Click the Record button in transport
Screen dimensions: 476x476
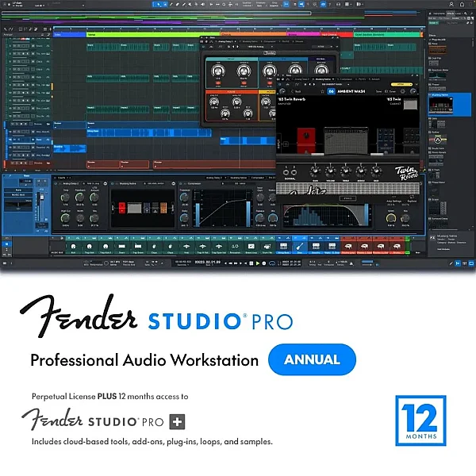click(x=264, y=263)
